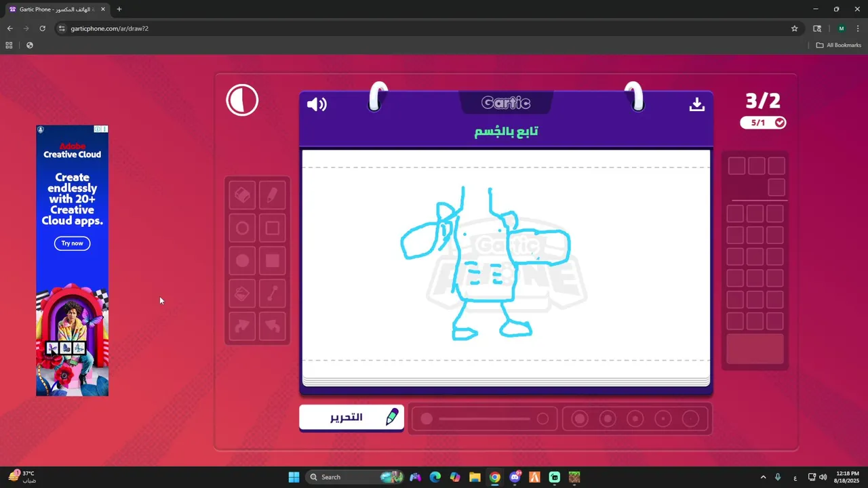This screenshot has height=488, width=868.
Task: Open the large current color preview box
Action: (755, 349)
